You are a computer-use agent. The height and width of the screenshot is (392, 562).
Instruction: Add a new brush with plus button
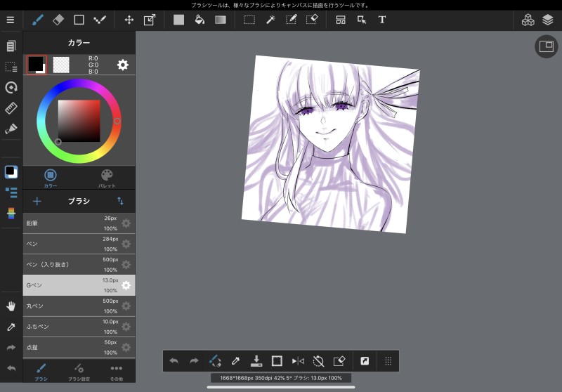click(x=37, y=201)
